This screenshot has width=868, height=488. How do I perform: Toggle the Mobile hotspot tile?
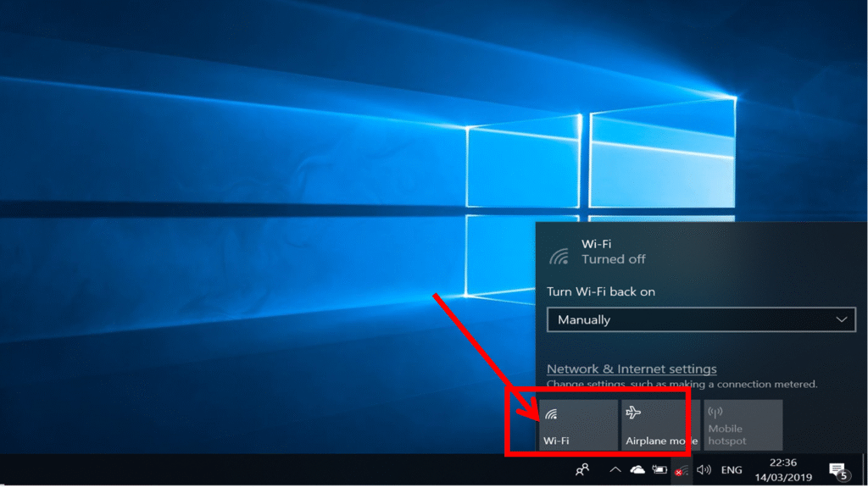click(x=743, y=425)
